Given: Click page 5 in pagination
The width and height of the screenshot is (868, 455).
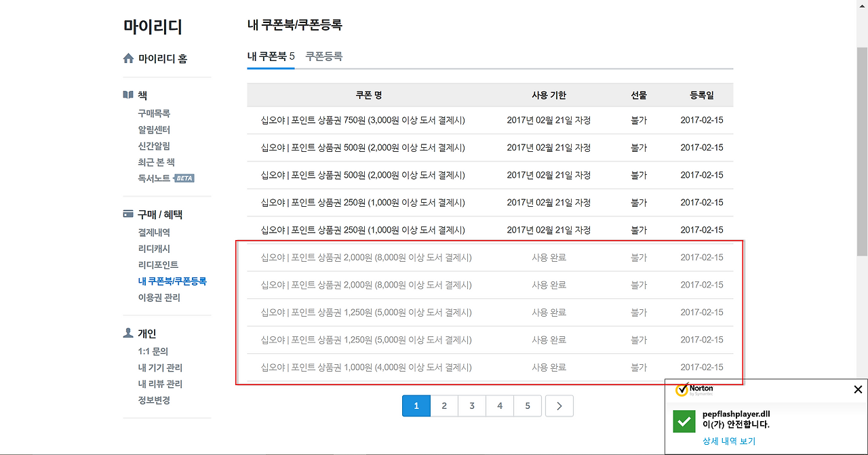Looking at the screenshot, I should [527, 405].
